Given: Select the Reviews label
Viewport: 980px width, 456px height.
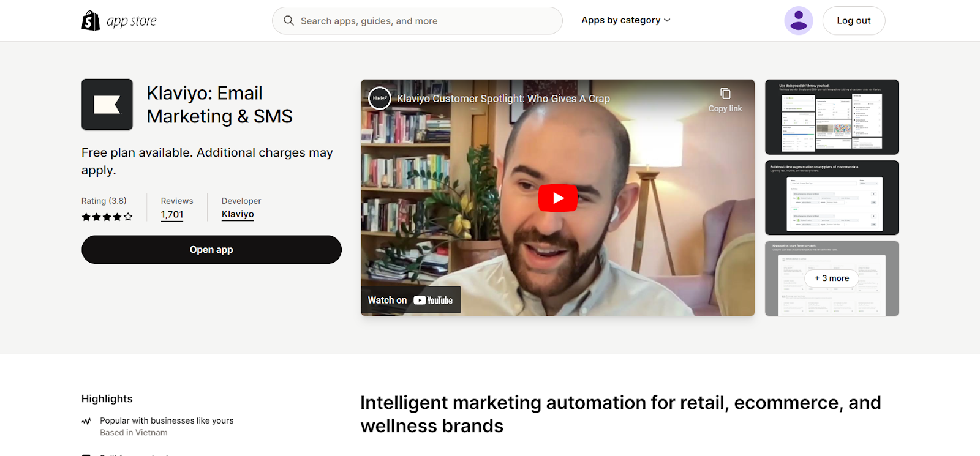Looking at the screenshot, I should pos(177,201).
